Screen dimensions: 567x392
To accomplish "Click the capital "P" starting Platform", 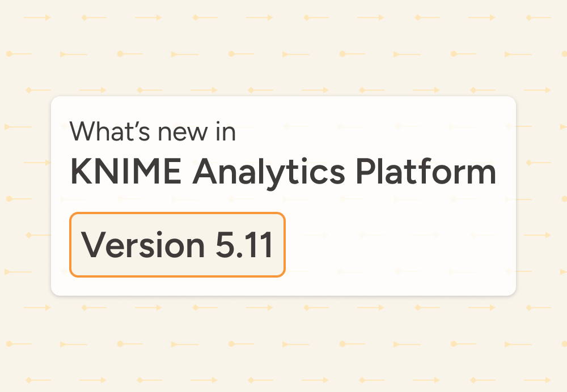I will [x=365, y=172].
